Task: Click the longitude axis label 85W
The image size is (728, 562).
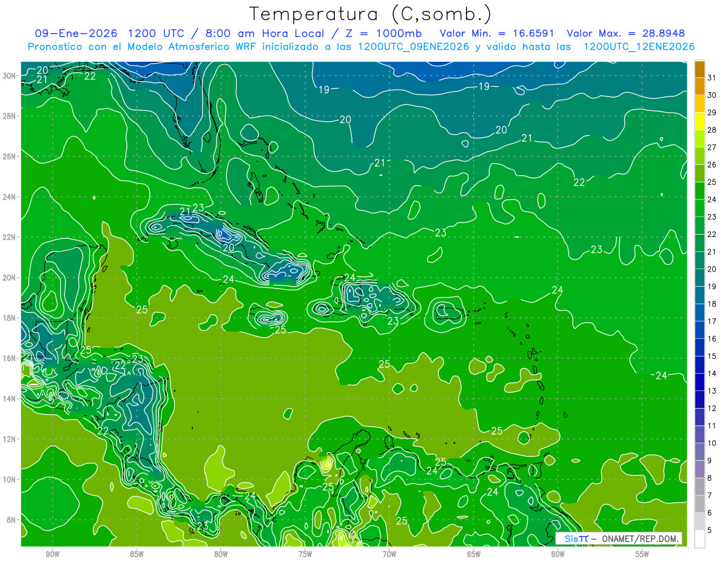Action: pos(137,554)
